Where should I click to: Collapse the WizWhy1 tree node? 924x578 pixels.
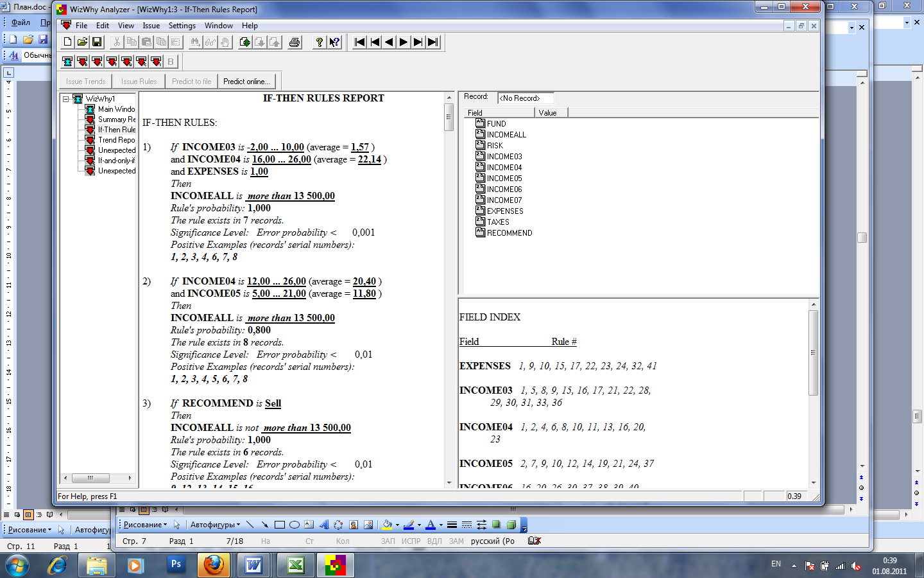pos(65,99)
